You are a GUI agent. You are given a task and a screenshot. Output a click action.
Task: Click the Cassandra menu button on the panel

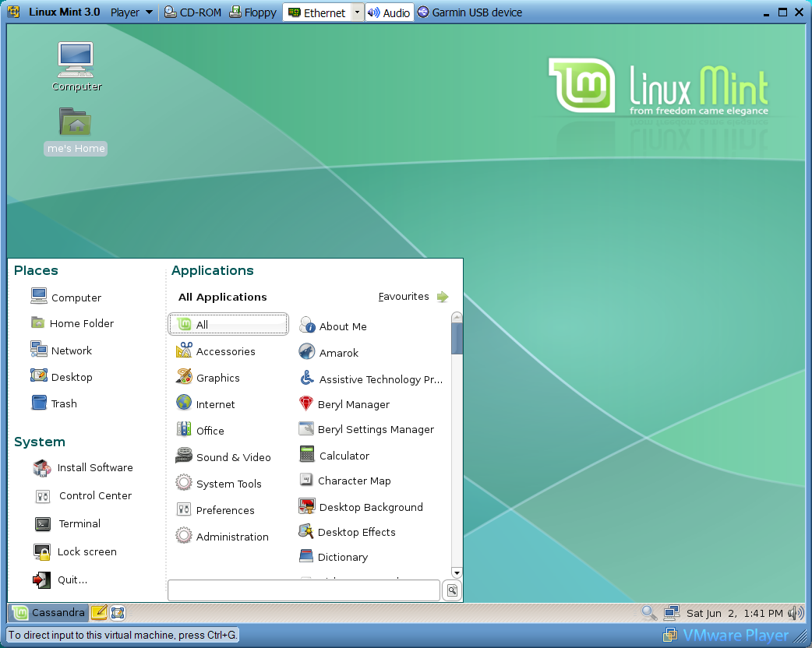pos(48,613)
